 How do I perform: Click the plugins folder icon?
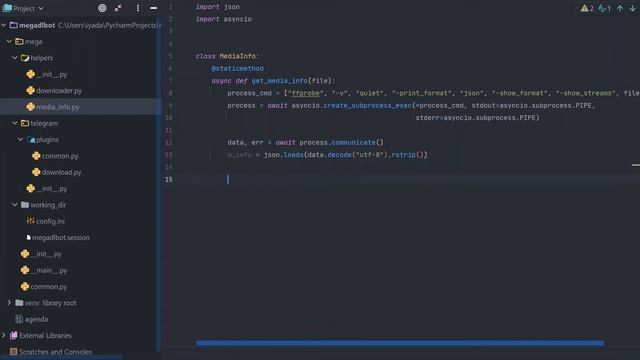point(31,140)
